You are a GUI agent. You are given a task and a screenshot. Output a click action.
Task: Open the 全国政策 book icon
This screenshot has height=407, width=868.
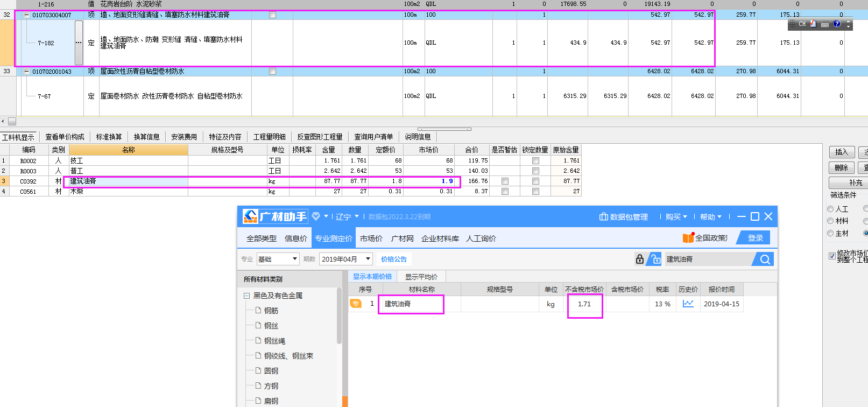pos(688,237)
